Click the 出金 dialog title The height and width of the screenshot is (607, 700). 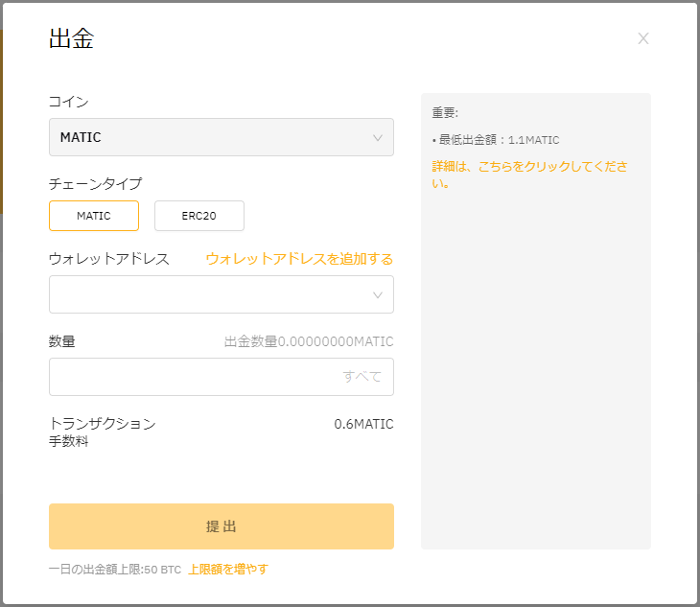click(71, 38)
